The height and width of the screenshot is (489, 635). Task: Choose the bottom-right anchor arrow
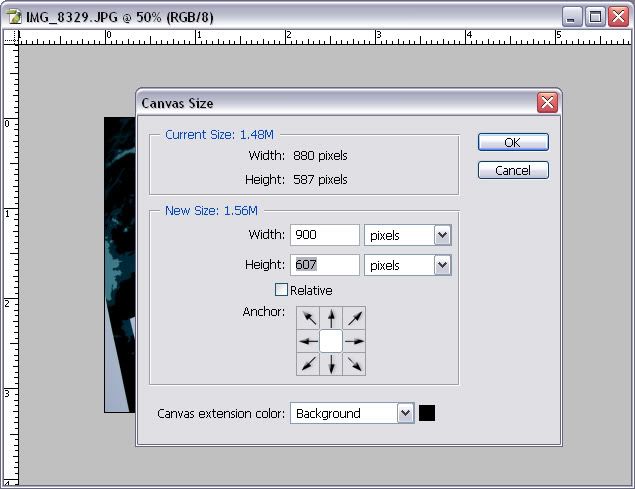(x=354, y=364)
